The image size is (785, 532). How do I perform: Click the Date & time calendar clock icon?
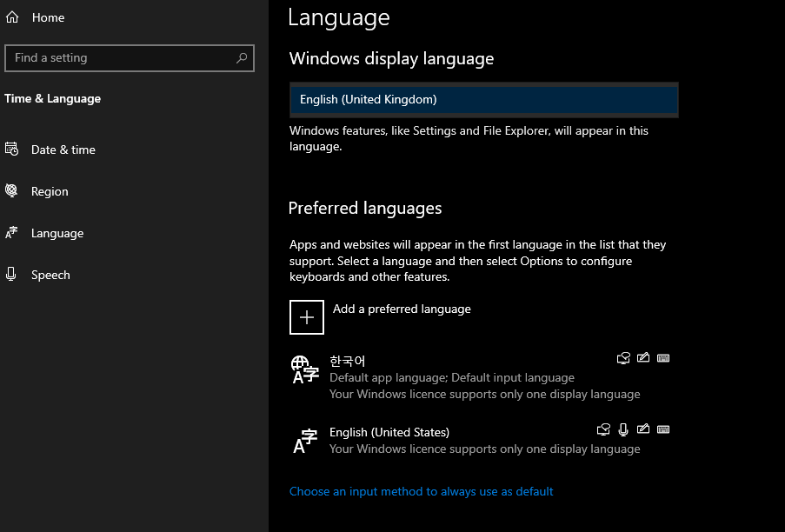click(11, 150)
